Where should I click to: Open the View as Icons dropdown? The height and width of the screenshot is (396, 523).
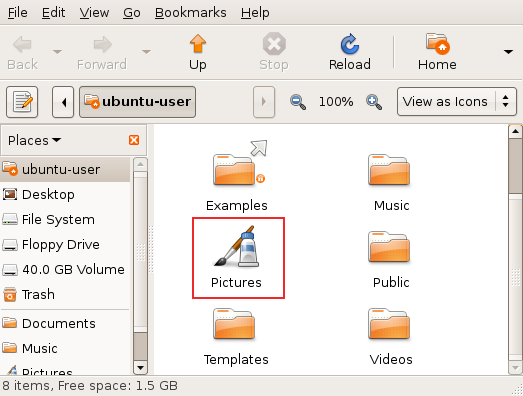[x=457, y=102]
